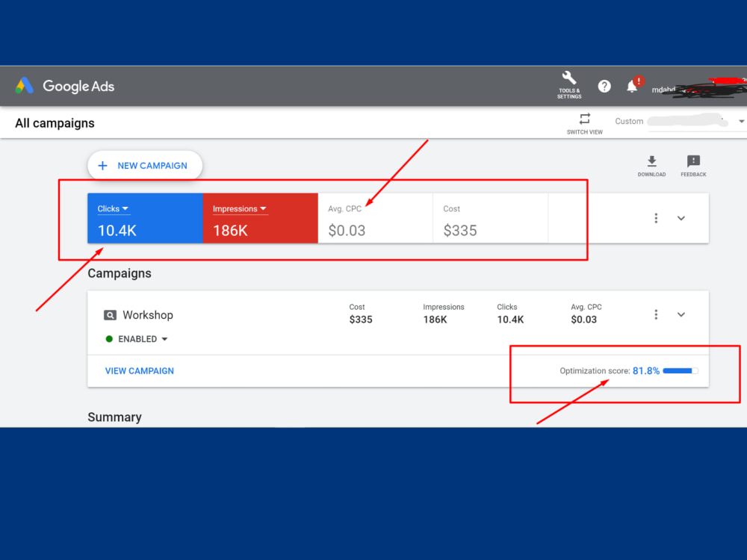
Task: Click the Summary section heading
Action: tap(114, 417)
